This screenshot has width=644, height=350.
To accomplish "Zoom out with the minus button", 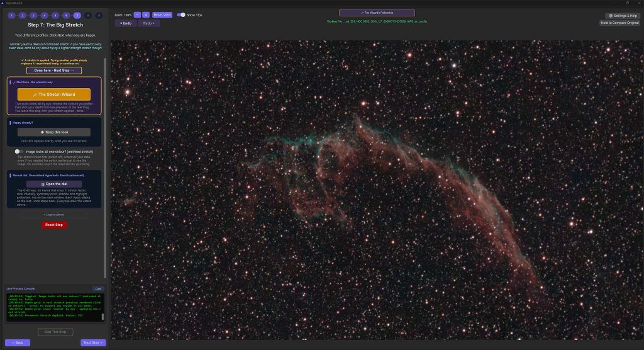I will click(x=137, y=15).
